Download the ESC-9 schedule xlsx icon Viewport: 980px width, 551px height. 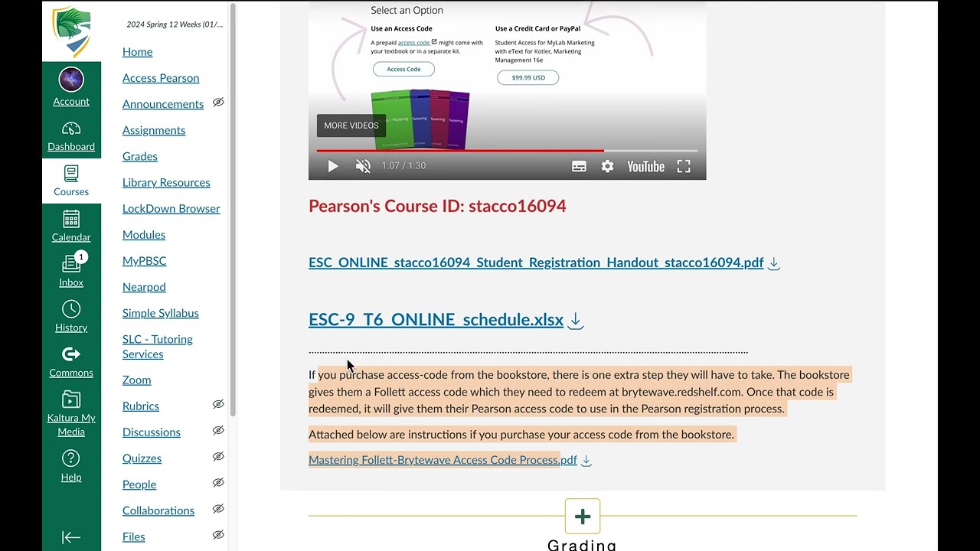pyautogui.click(x=575, y=321)
